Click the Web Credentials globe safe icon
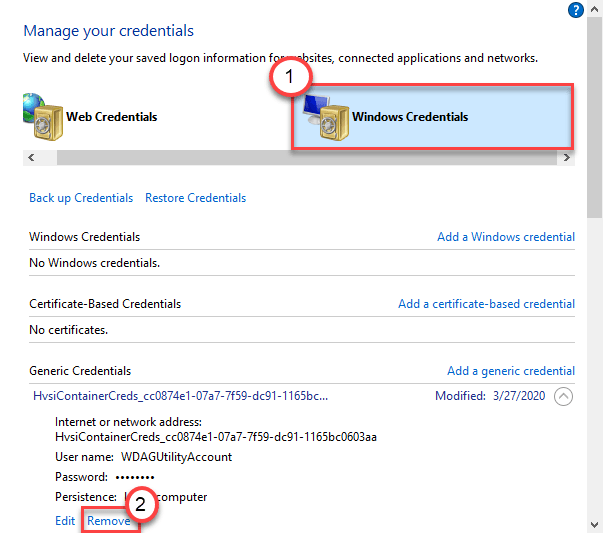Image resolution: width=603 pixels, height=533 pixels. [43, 117]
